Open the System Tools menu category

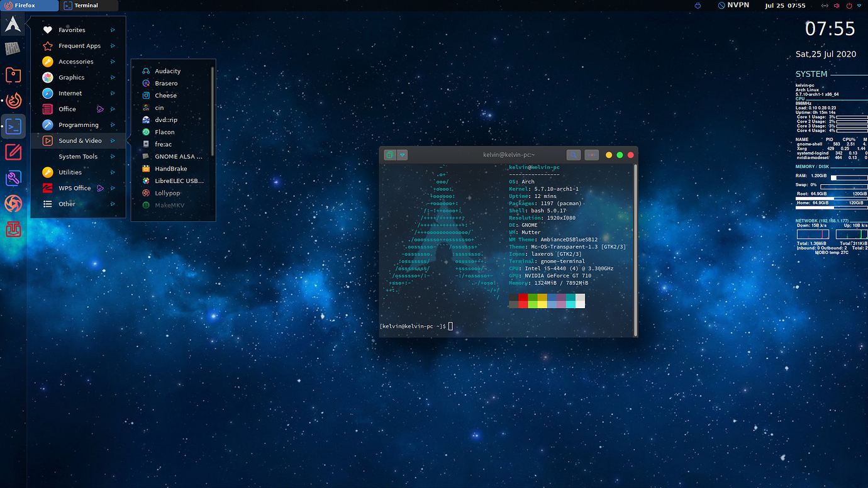pos(78,156)
